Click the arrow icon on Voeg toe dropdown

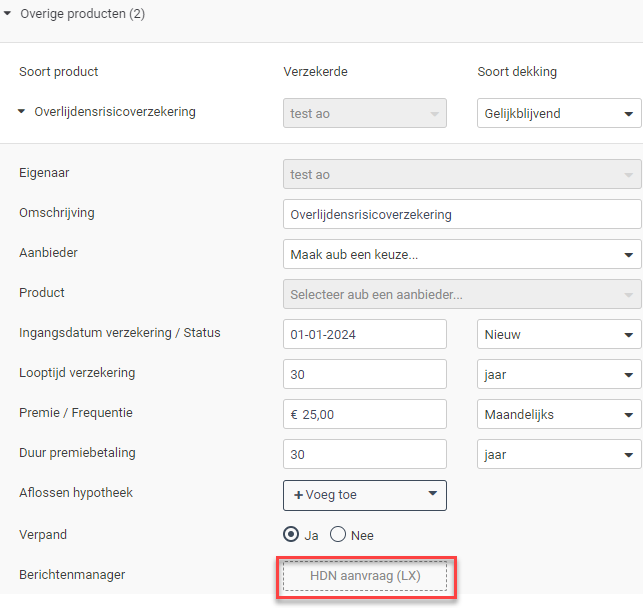coord(433,493)
